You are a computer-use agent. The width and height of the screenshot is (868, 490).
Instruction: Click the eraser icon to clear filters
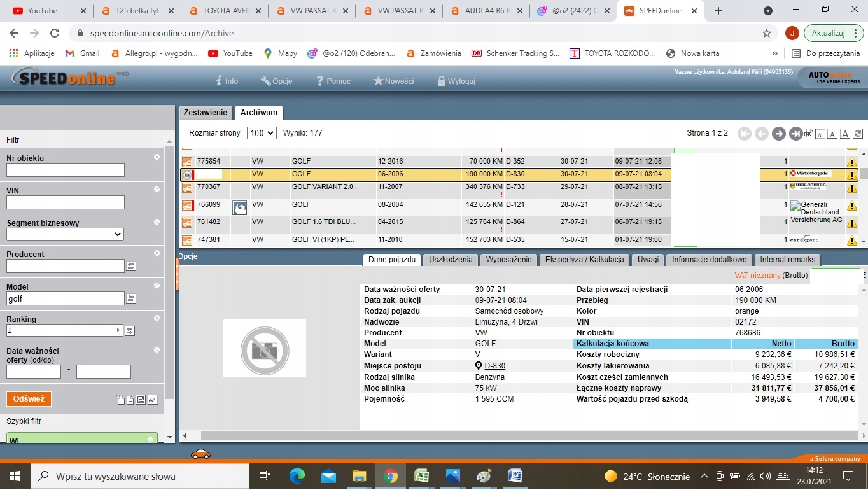pyautogui.click(x=152, y=400)
